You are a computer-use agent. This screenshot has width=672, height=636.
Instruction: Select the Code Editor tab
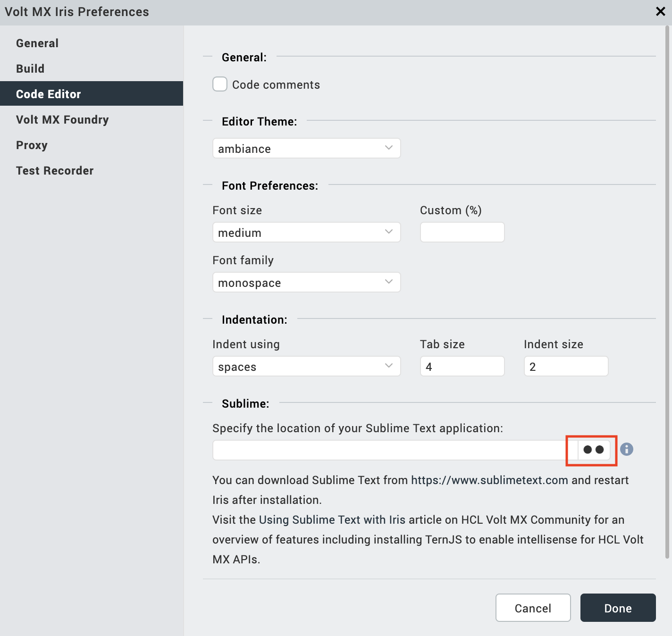(x=49, y=94)
